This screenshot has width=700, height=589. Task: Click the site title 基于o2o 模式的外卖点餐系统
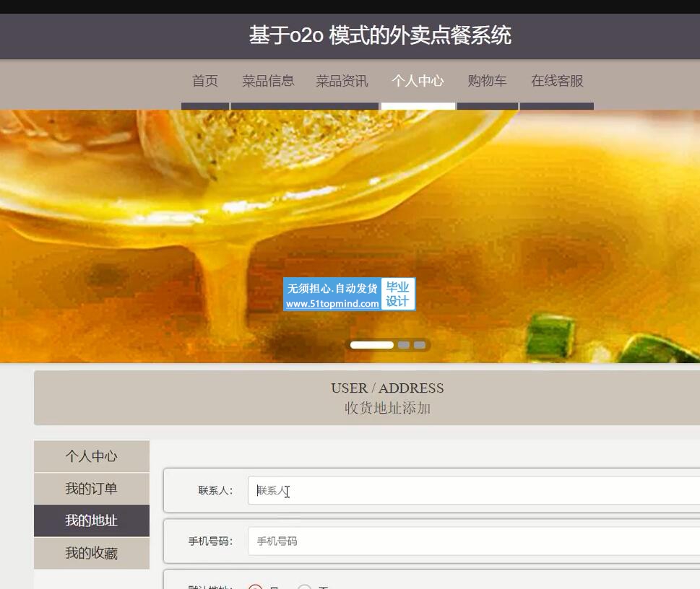(380, 35)
